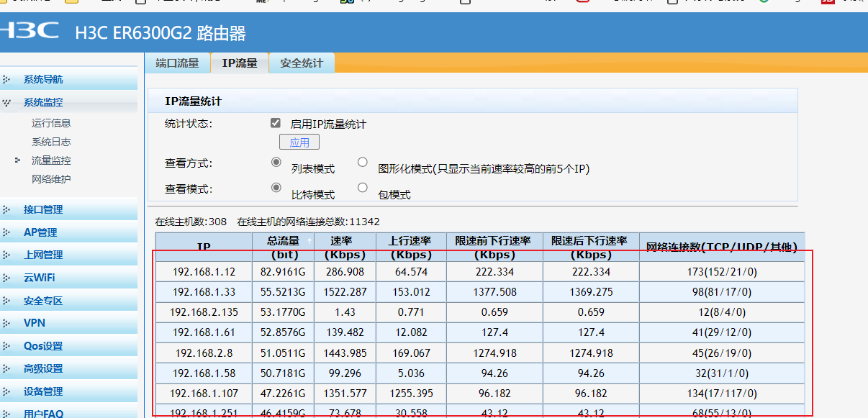Click rate value 1351.577
This screenshot has width=868, height=418.
[x=345, y=394]
